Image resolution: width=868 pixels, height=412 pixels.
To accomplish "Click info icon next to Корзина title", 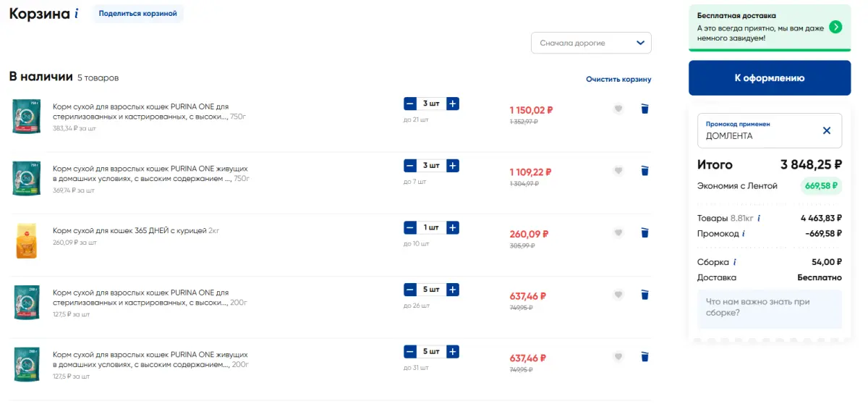I will pos(77,14).
